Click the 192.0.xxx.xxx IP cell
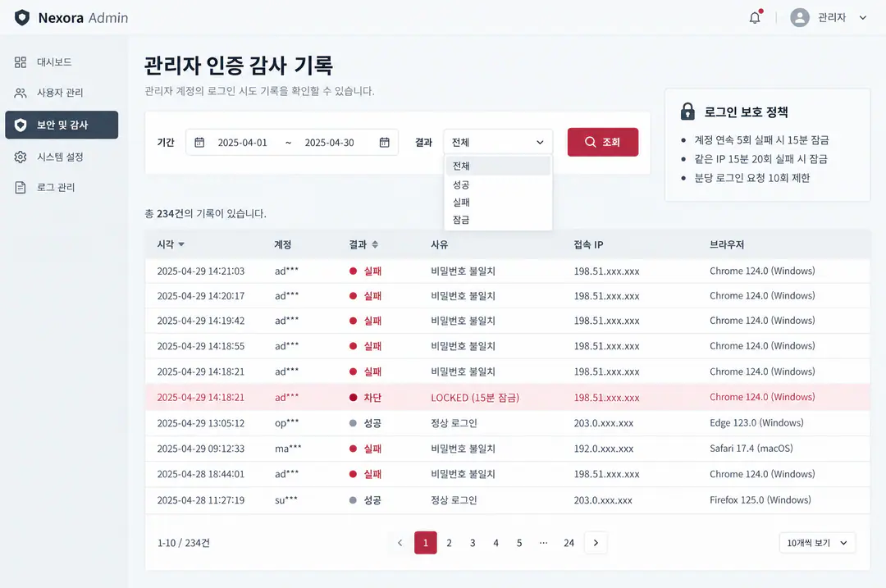The width and height of the screenshot is (886, 588). [604, 449]
